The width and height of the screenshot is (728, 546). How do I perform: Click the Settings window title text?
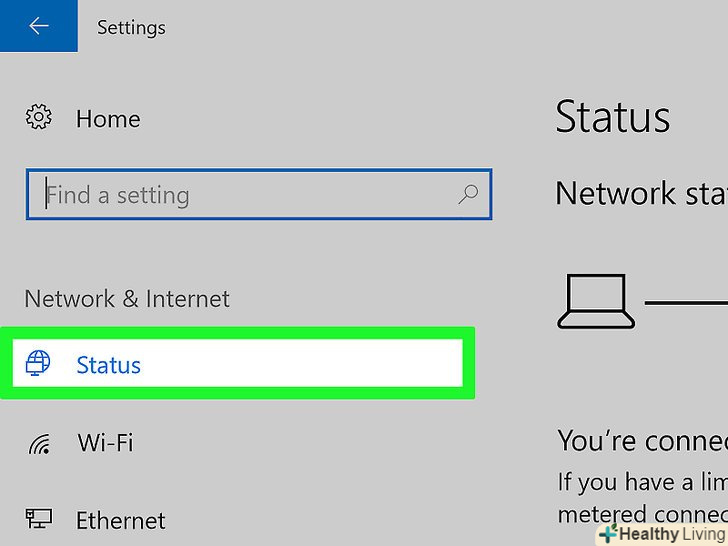tap(131, 27)
